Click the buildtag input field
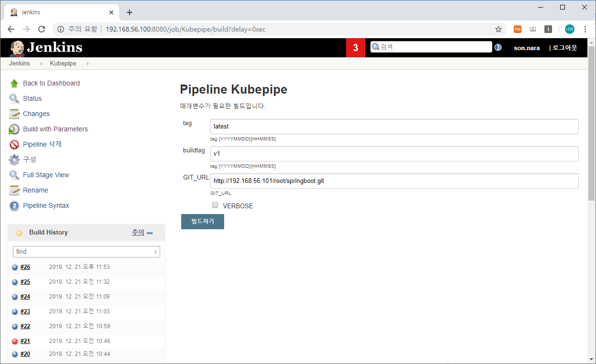The height and width of the screenshot is (364, 596). click(394, 154)
